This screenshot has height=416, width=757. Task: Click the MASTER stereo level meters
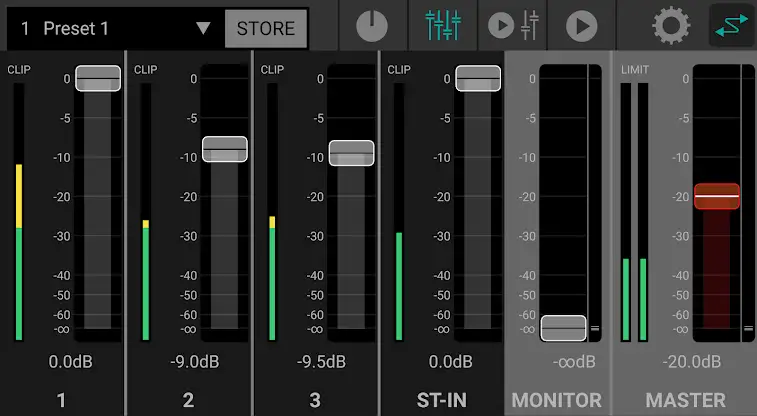(x=634, y=212)
